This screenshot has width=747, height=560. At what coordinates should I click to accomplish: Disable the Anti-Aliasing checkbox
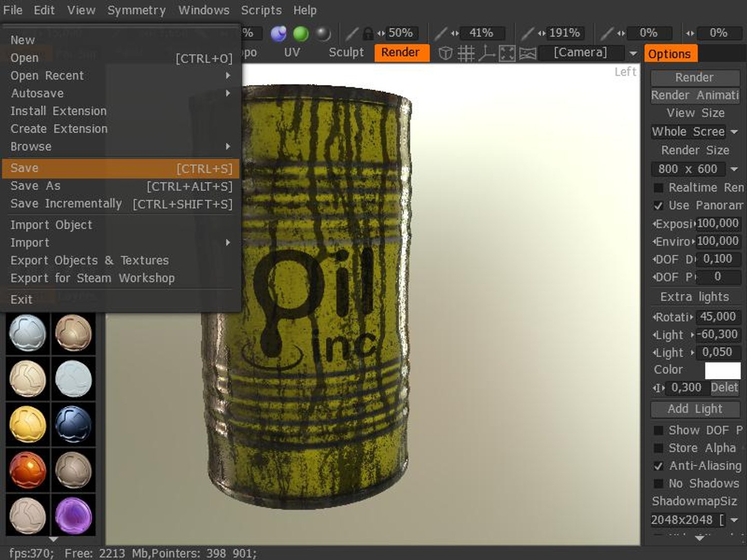pyautogui.click(x=658, y=466)
